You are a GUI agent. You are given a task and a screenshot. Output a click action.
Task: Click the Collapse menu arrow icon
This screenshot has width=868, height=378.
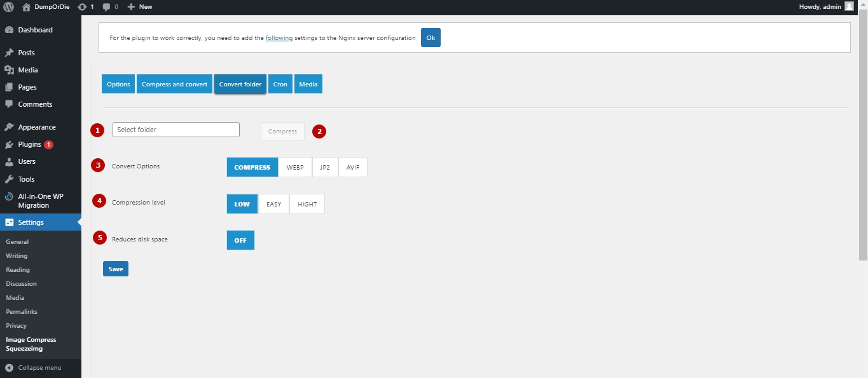(x=9, y=368)
